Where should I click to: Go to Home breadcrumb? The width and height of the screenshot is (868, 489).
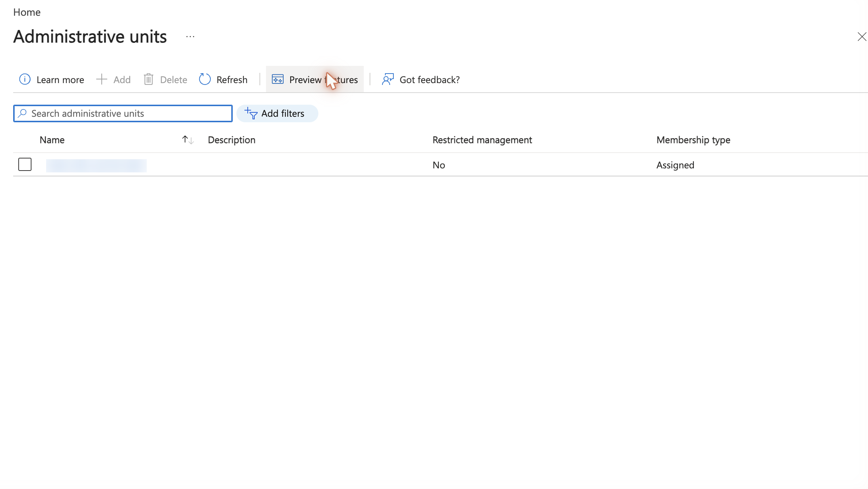pos(27,12)
